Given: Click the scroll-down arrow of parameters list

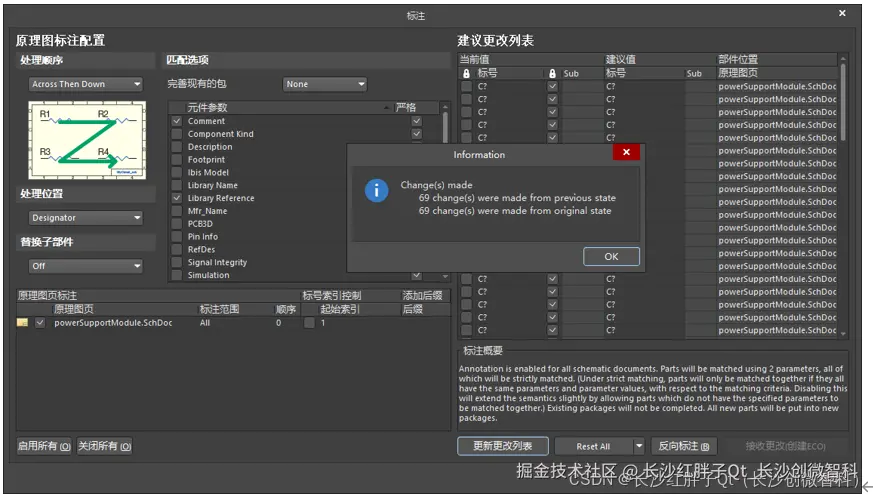Looking at the screenshot, I should pos(445,276).
